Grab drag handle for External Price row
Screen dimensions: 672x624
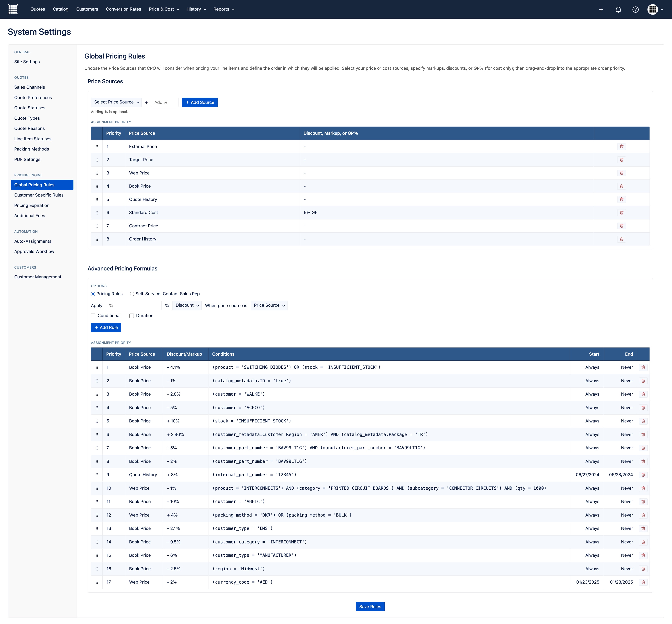coord(97,147)
